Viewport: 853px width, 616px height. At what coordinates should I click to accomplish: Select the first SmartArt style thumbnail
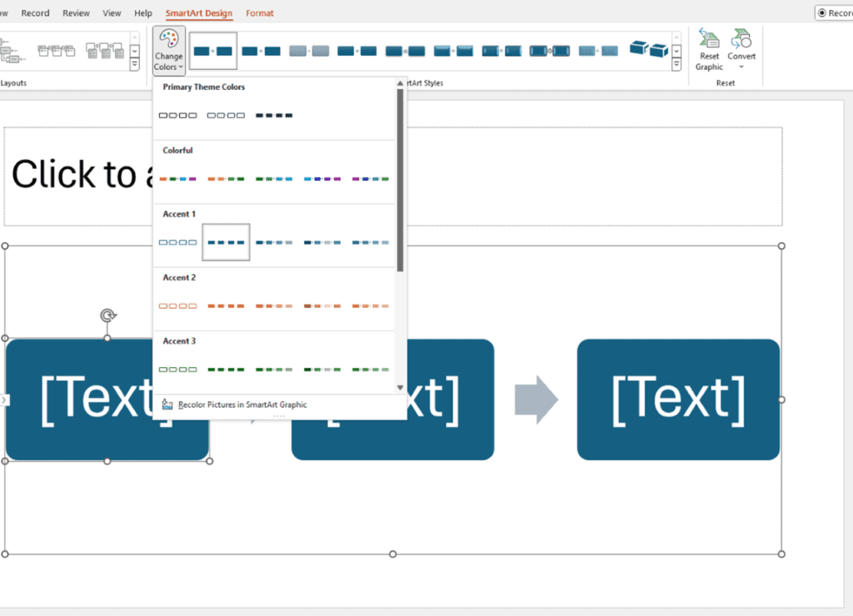tap(213, 50)
